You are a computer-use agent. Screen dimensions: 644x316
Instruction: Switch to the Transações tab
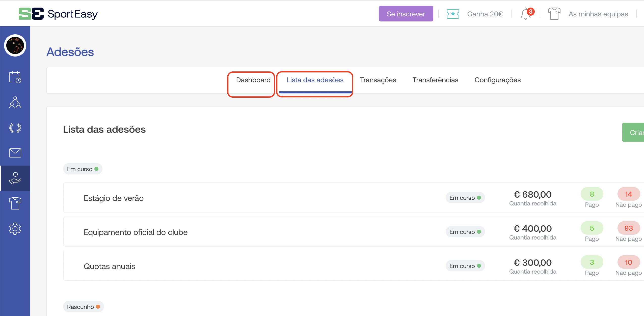(x=378, y=80)
